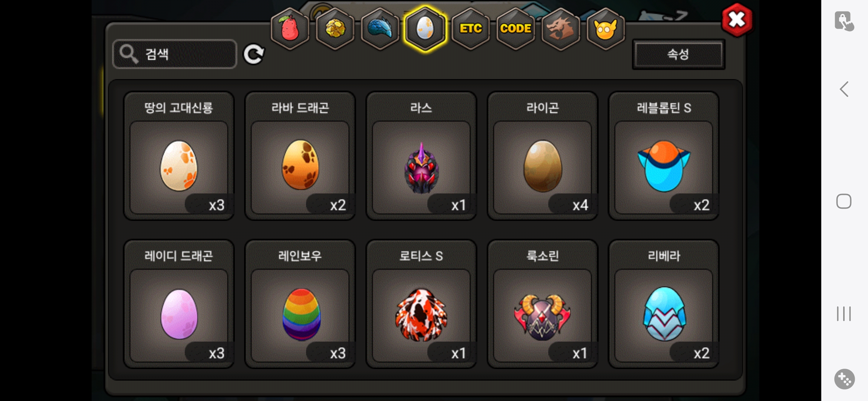The image size is (868, 401).
Task: Pick the 레블롭틴 S blue egg
Action: coord(664,156)
